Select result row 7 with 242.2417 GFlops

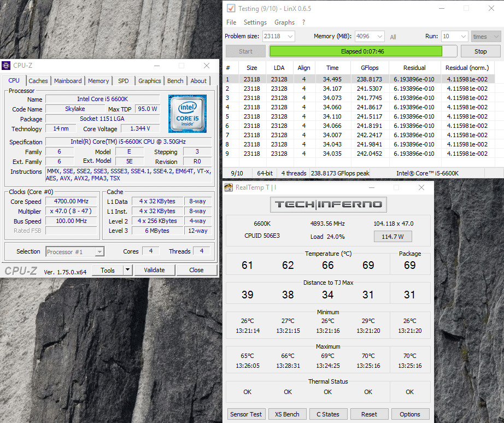[x=359, y=135]
